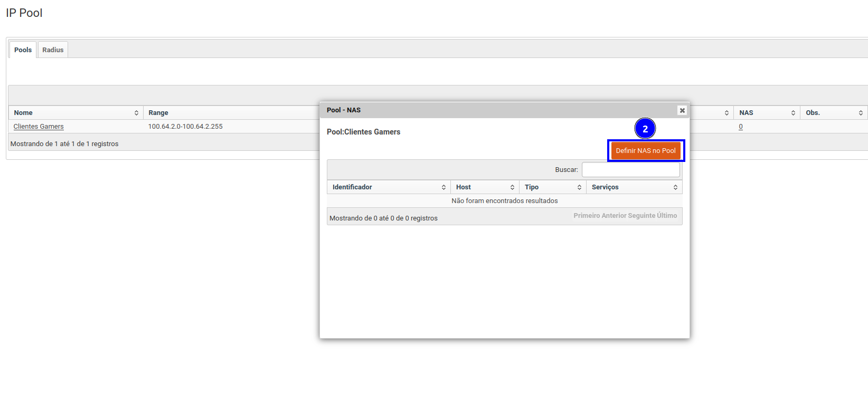The image size is (868, 403).
Task: Sort the pool table by Range header
Action: 158,113
